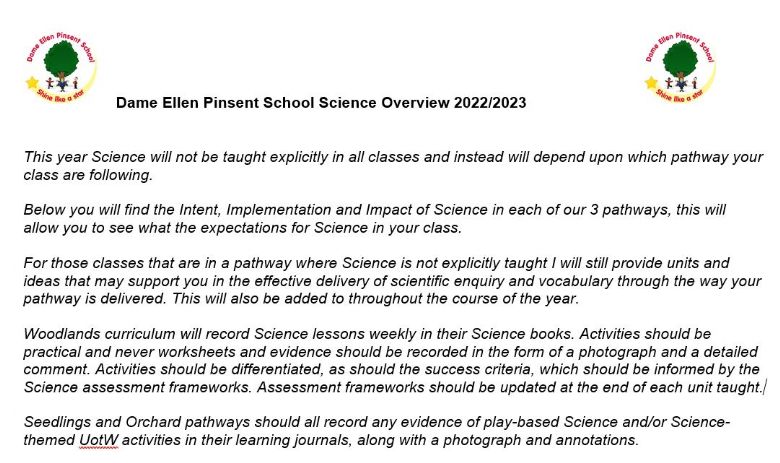Click the underlined word UotW
Viewport: 780px width, 463px height.
pyautogui.click(x=98, y=440)
